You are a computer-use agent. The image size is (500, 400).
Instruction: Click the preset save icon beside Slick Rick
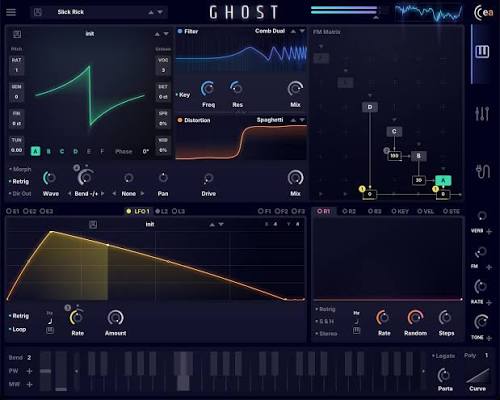(x=38, y=12)
